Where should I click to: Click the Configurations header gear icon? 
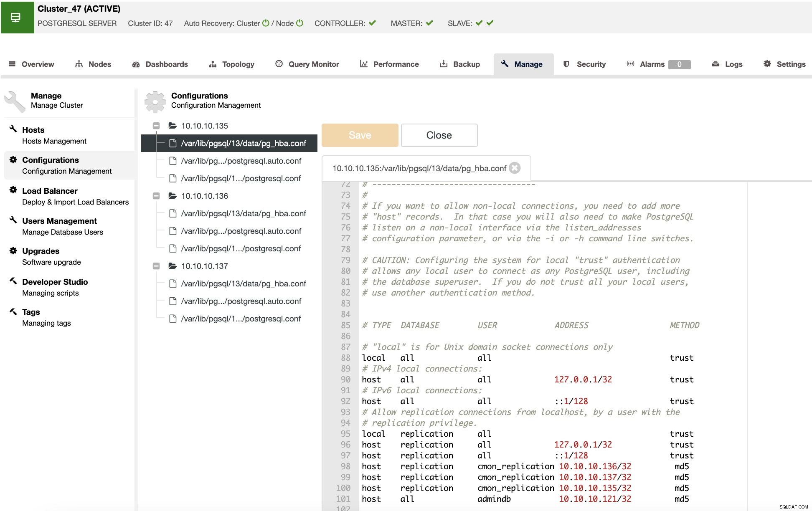[x=155, y=102]
